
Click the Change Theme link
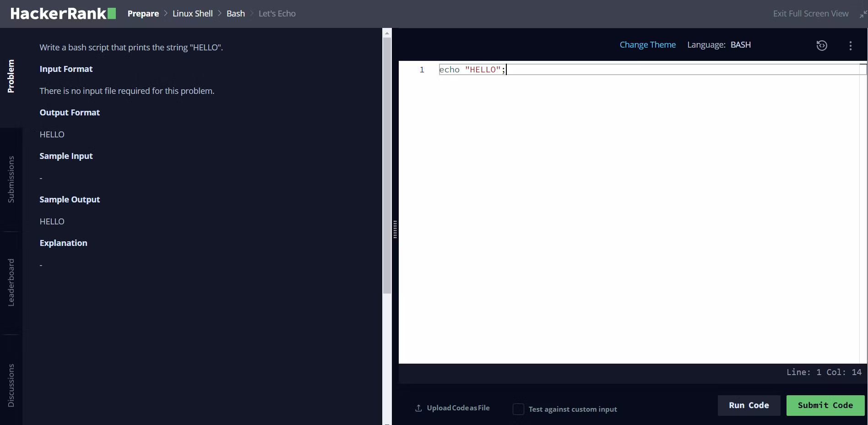(x=647, y=45)
